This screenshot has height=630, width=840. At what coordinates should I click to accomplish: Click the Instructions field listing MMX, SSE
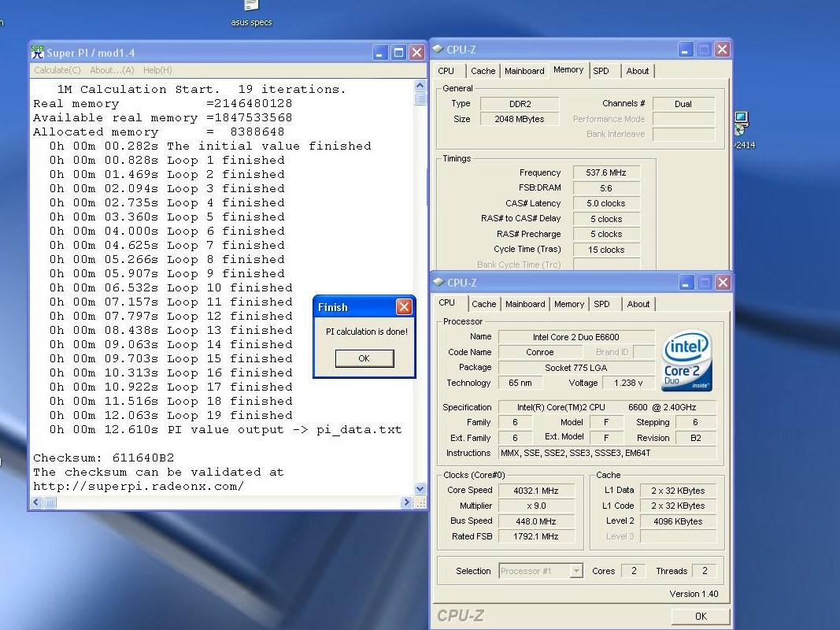point(608,453)
